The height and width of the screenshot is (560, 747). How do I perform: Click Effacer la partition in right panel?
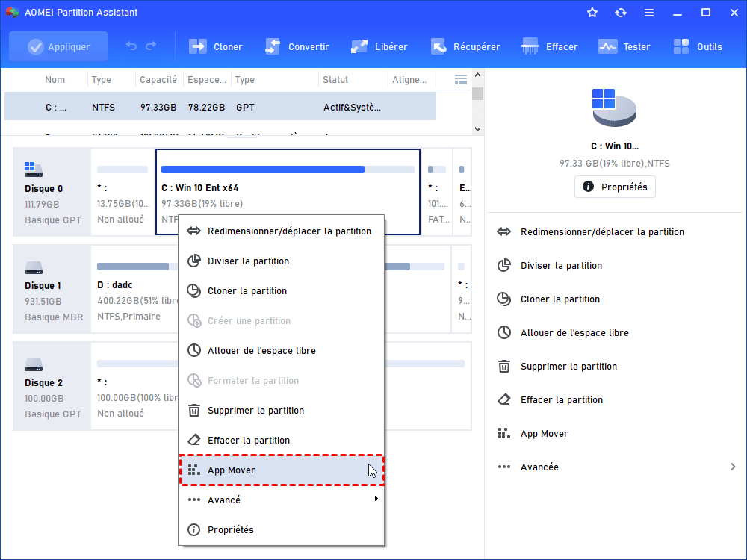[x=562, y=400]
